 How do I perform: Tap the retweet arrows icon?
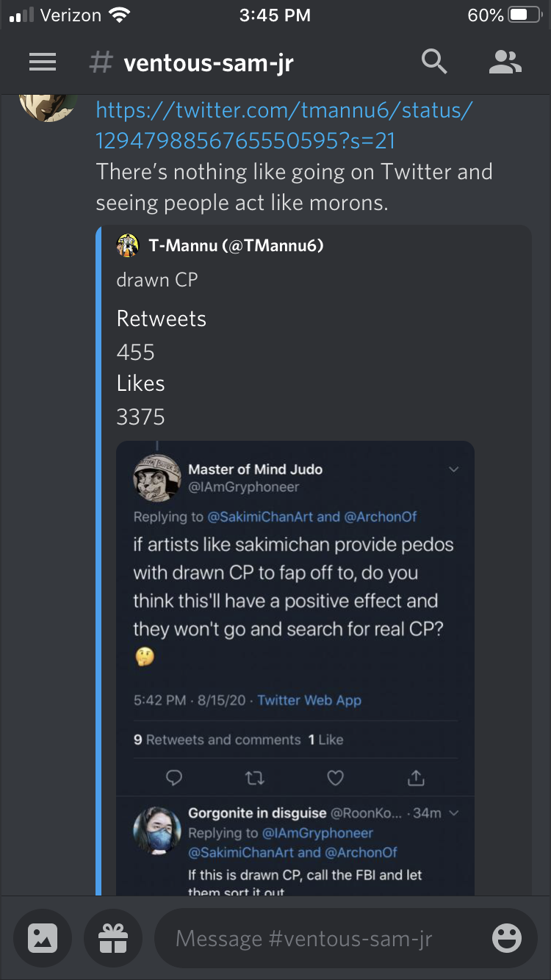pyautogui.click(x=255, y=777)
